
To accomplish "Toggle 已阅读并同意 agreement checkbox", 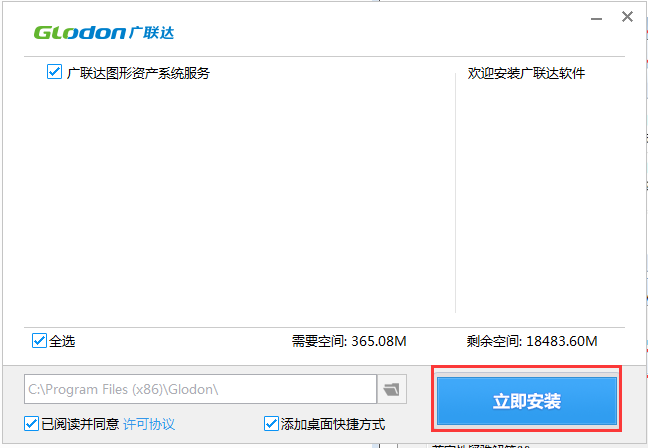I will (x=31, y=424).
